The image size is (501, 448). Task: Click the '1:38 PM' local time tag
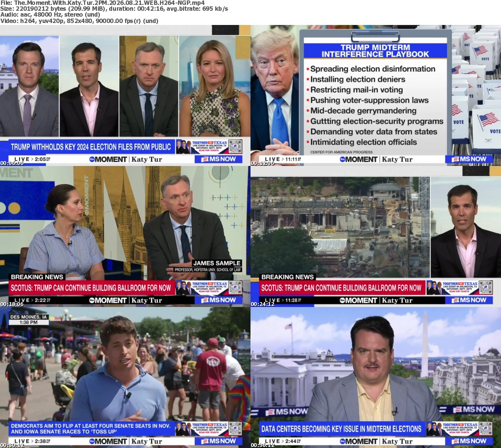click(x=29, y=322)
